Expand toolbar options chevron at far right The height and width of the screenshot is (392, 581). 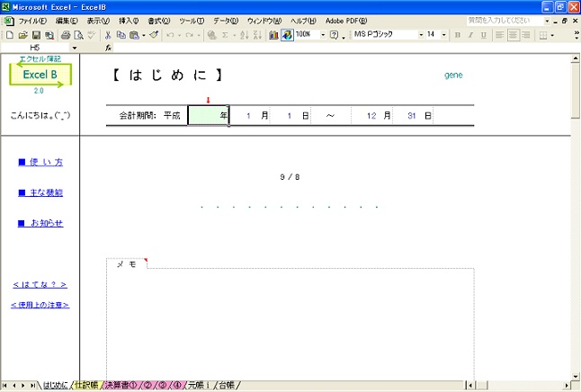577,35
